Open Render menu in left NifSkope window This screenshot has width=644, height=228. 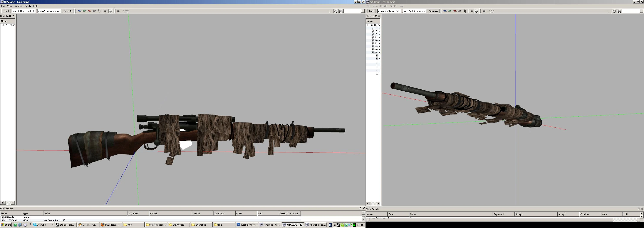coord(18,6)
